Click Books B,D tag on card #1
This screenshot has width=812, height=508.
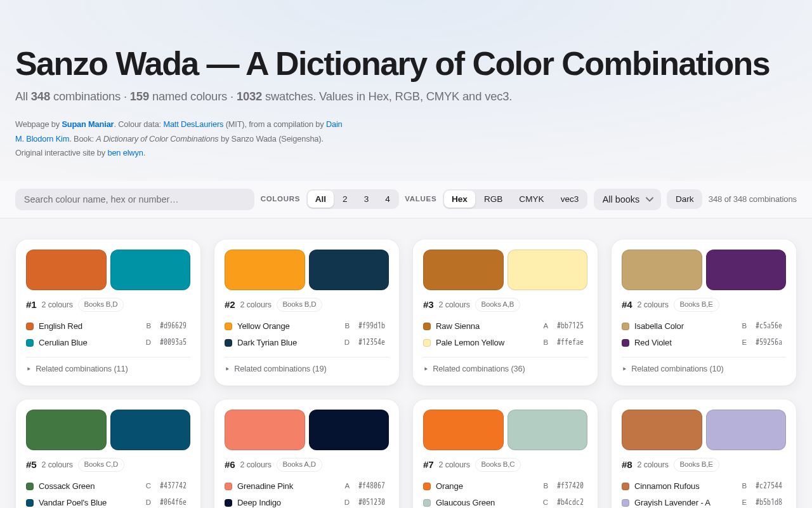(101, 305)
